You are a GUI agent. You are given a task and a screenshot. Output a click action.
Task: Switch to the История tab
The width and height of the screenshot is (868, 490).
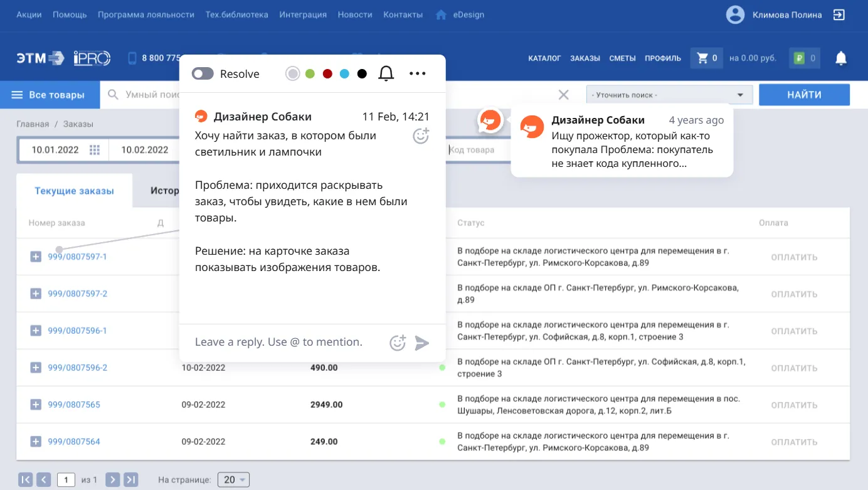point(164,190)
